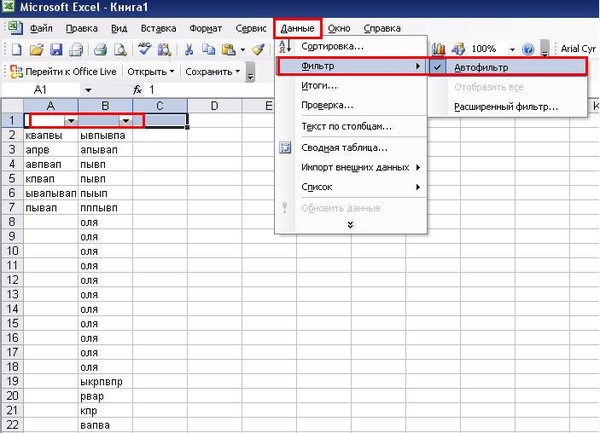Select row 8 header
The height and width of the screenshot is (433, 600).
click(12, 222)
